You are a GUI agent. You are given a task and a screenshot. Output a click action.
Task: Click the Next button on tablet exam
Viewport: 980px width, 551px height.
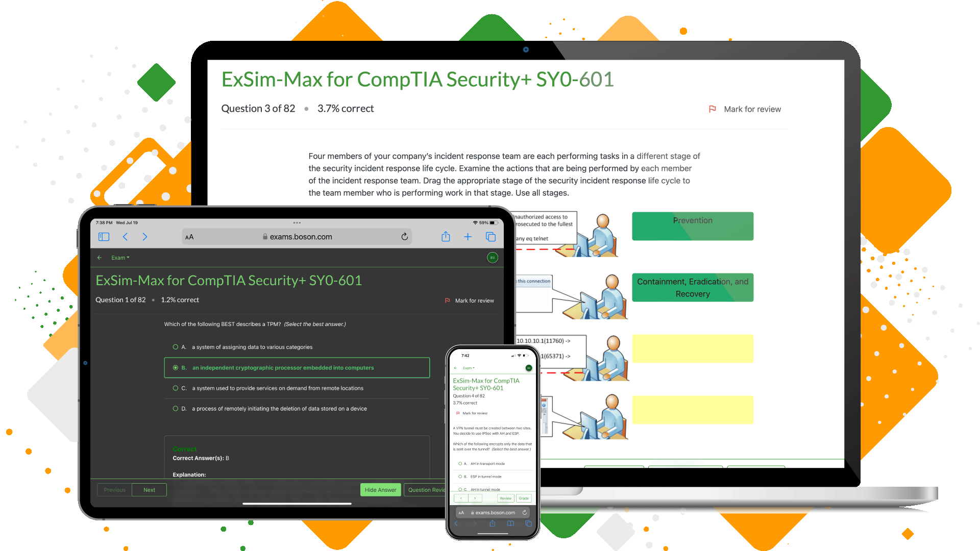click(x=150, y=489)
